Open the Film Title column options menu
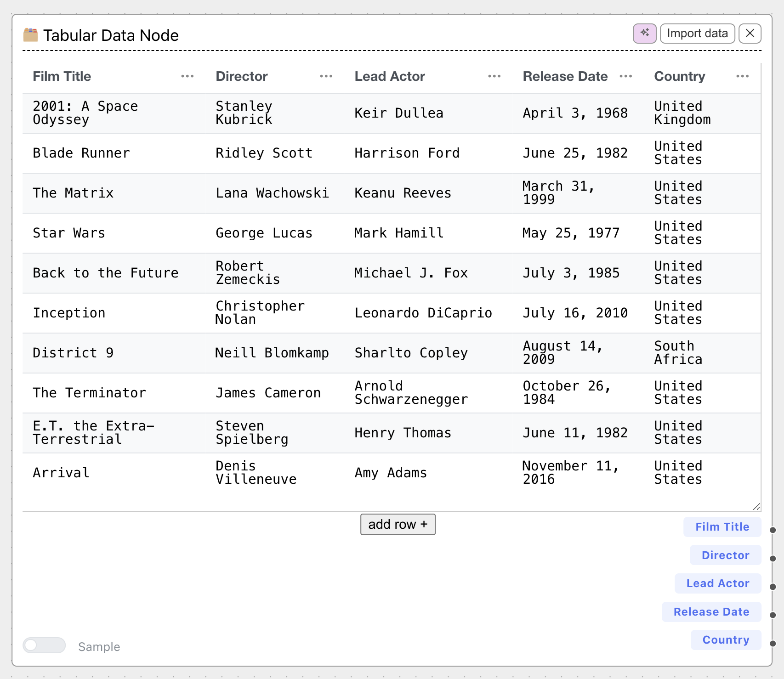This screenshot has height=679, width=784. [x=187, y=76]
